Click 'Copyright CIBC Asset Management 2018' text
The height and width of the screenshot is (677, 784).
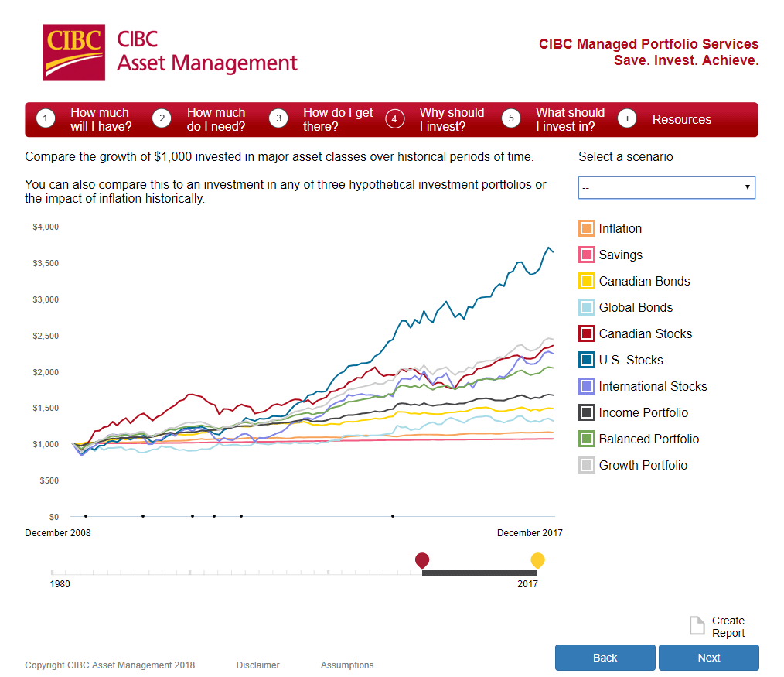110,665
